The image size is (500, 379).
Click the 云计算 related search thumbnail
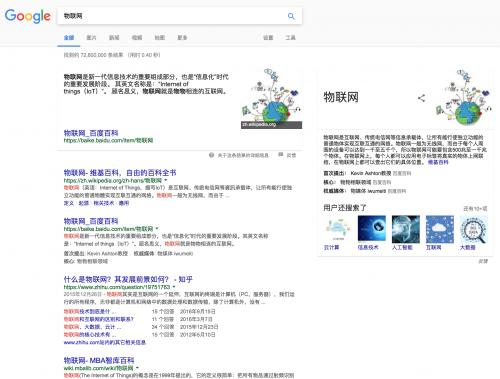[338, 229]
